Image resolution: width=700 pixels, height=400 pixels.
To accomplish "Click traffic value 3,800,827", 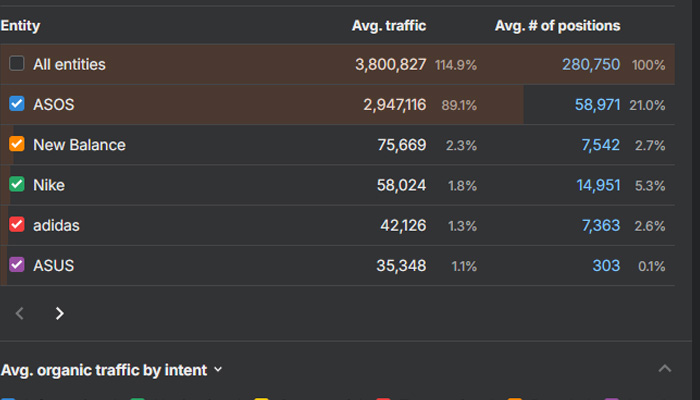I will (391, 65).
